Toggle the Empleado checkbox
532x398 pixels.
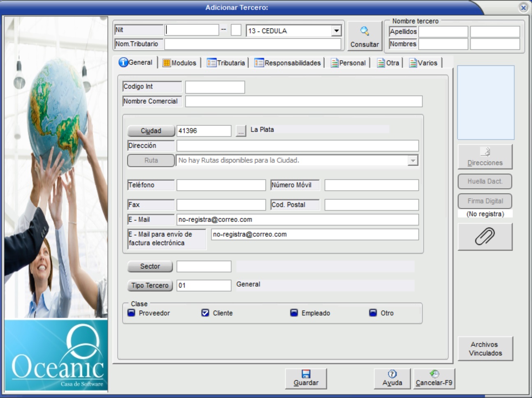[x=294, y=313]
